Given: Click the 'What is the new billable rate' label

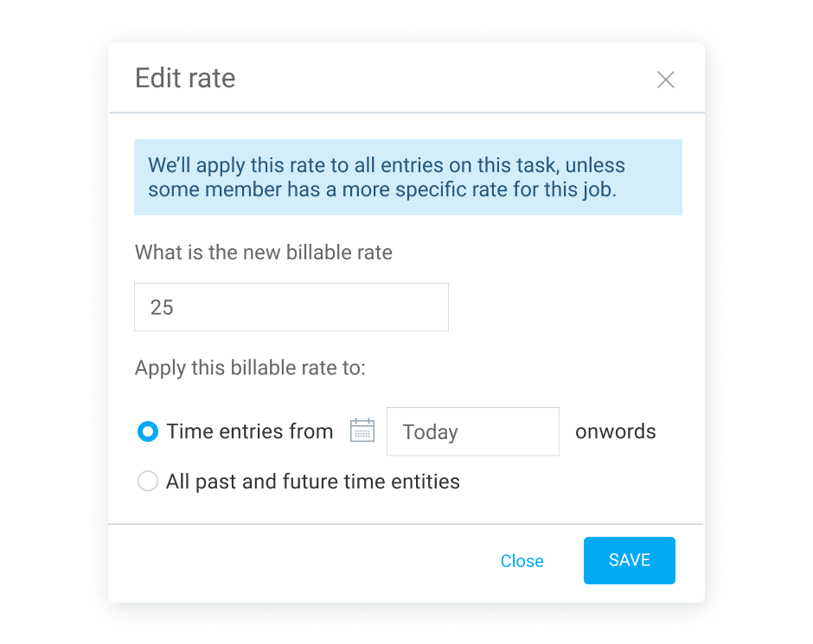Looking at the screenshot, I should (x=263, y=252).
